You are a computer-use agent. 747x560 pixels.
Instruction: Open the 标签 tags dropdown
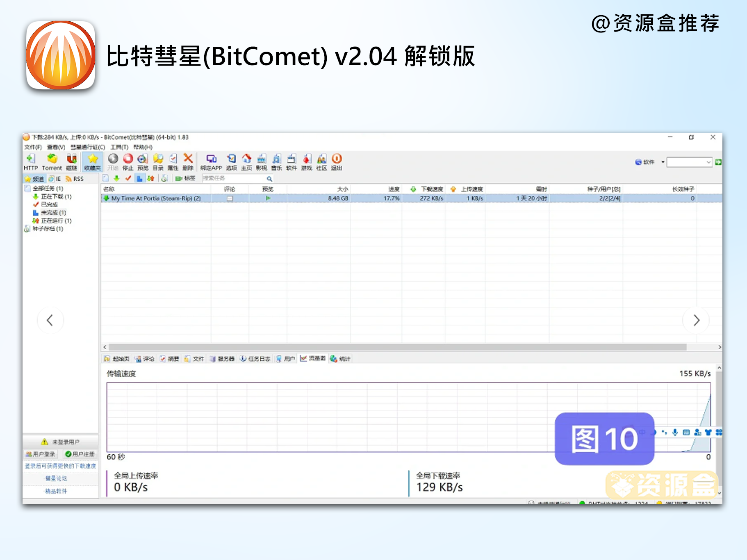[x=185, y=178]
